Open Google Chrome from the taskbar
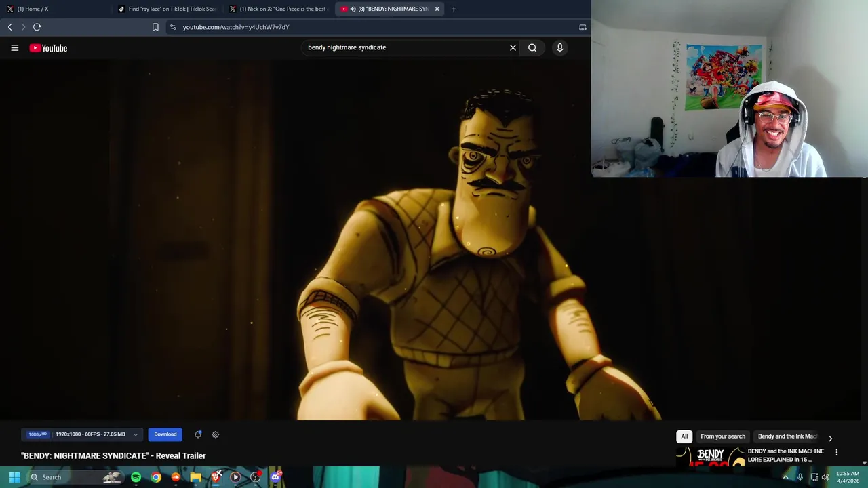Image resolution: width=868 pixels, height=488 pixels. 156,477
